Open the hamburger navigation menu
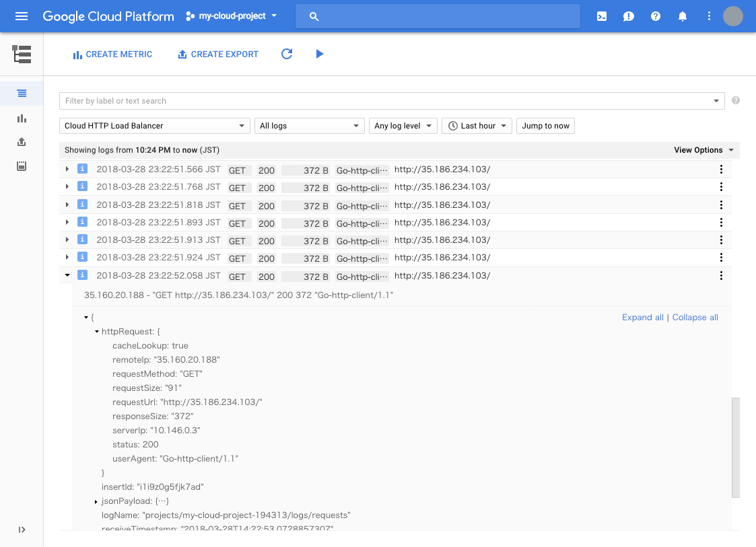The height and width of the screenshot is (547, 756). click(22, 16)
